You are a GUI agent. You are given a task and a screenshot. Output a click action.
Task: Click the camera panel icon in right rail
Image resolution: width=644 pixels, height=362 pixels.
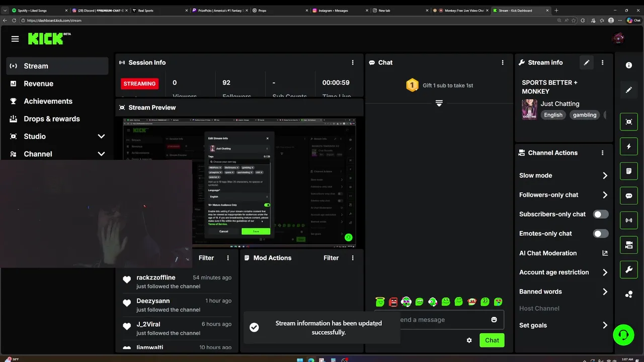coord(629,245)
